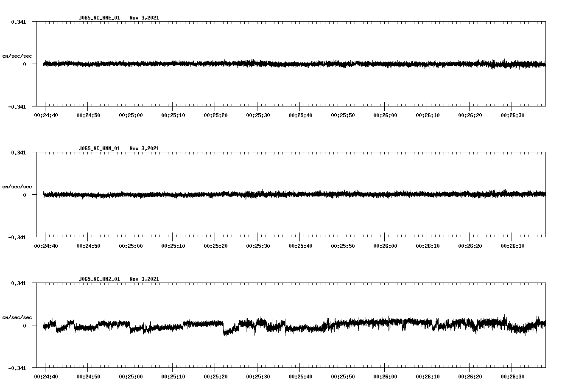Click 00:24:40 time label on HNZ axis
This screenshot has height=392, width=576.
click(46, 377)
